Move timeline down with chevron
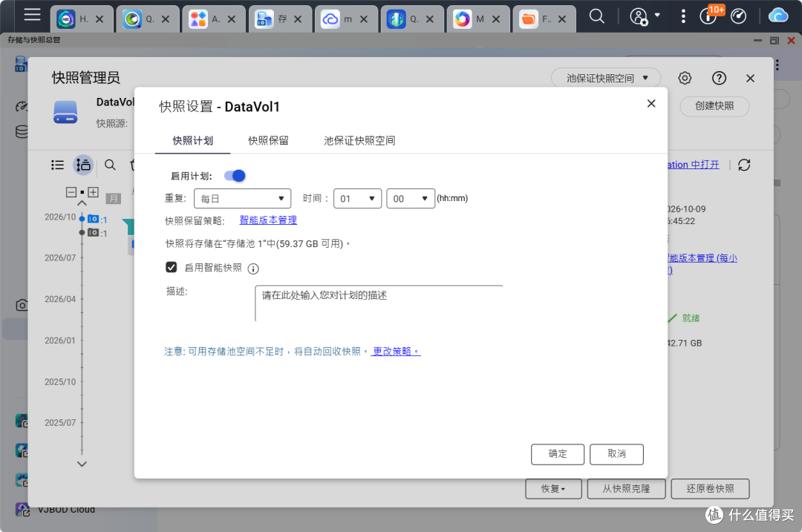This screenshot has width=802, height=532. point(82,464)
